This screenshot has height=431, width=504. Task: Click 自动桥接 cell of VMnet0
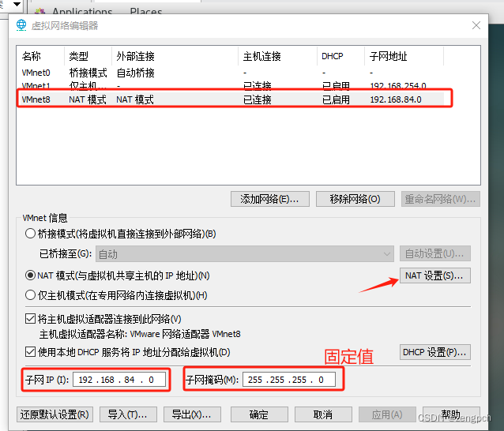pos(135,73)
